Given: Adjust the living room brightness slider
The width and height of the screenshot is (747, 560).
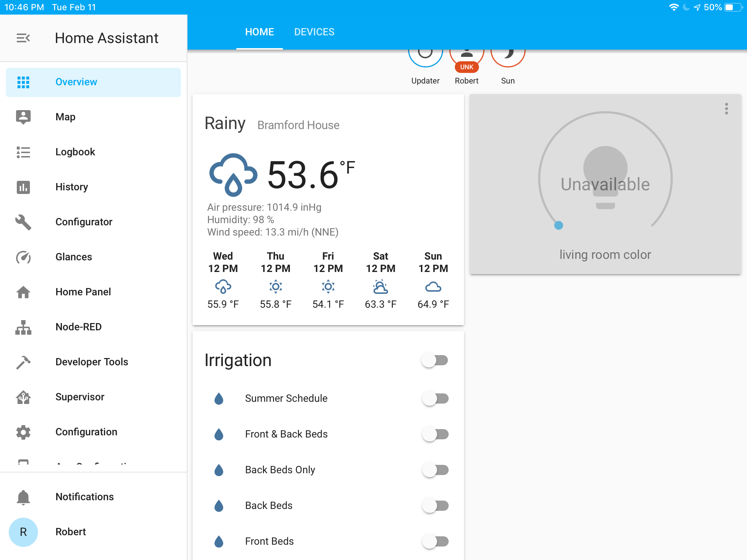Looking at the screenshot, I should pos(558,226).
